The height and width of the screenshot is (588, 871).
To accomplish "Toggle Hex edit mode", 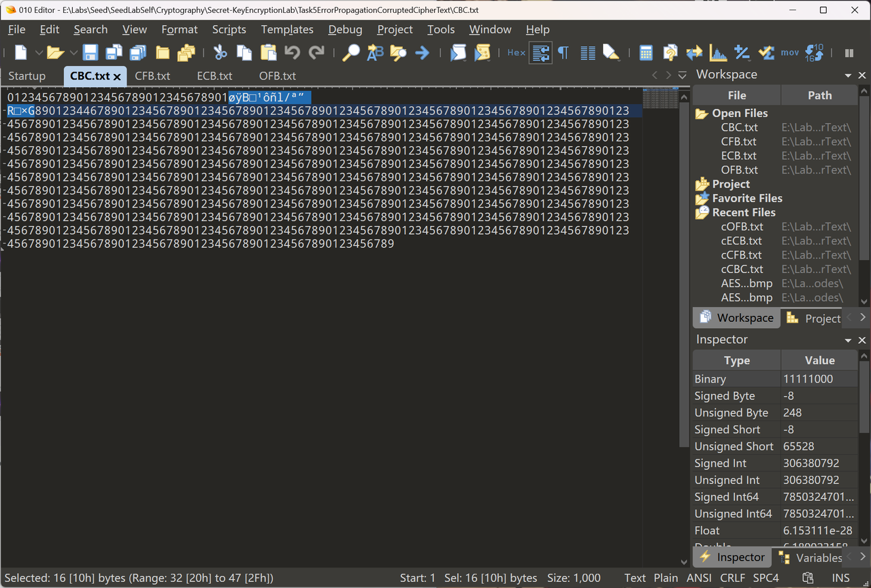I will pos(516,52).
